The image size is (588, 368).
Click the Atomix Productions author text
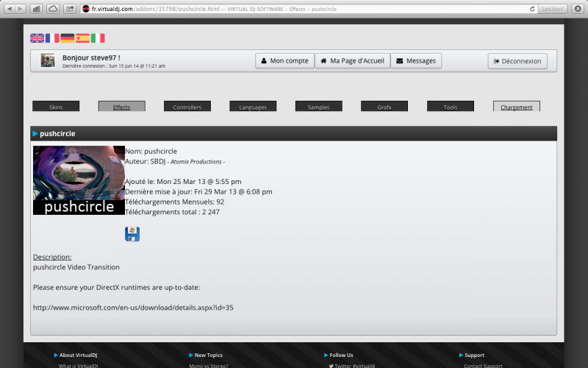(x=196, y=162)
